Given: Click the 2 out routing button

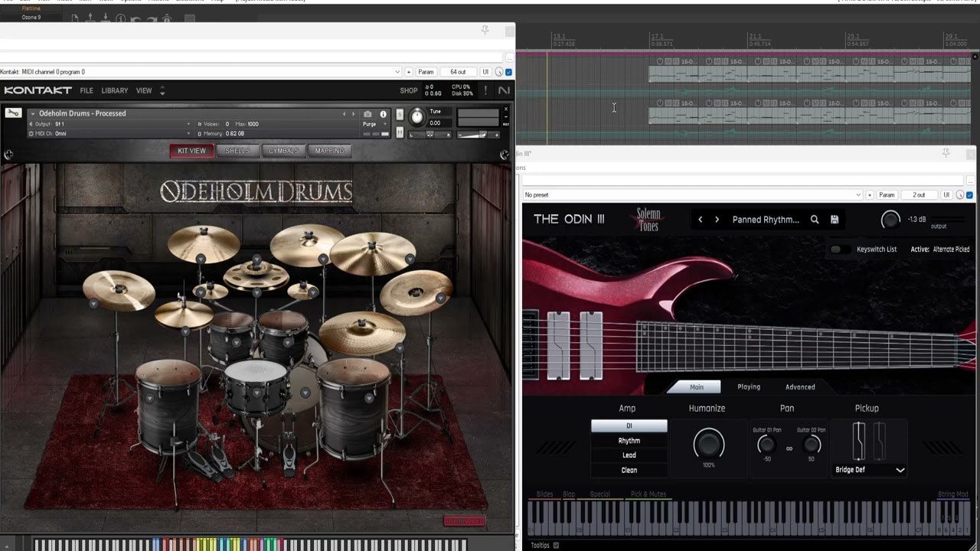Looking at the screenshot, I should click(919, 195).
